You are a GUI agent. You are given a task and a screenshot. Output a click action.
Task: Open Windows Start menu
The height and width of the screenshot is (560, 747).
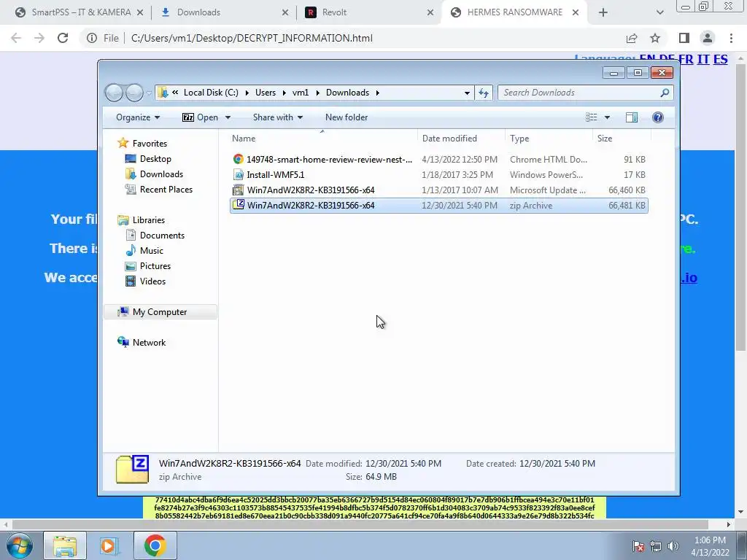click(x=20, y=545)
